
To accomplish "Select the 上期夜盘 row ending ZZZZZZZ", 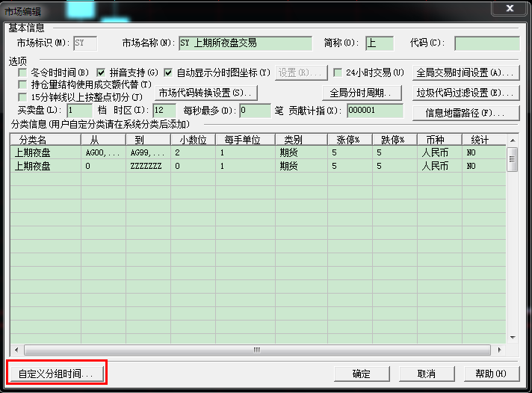I will tap(258, 166).
